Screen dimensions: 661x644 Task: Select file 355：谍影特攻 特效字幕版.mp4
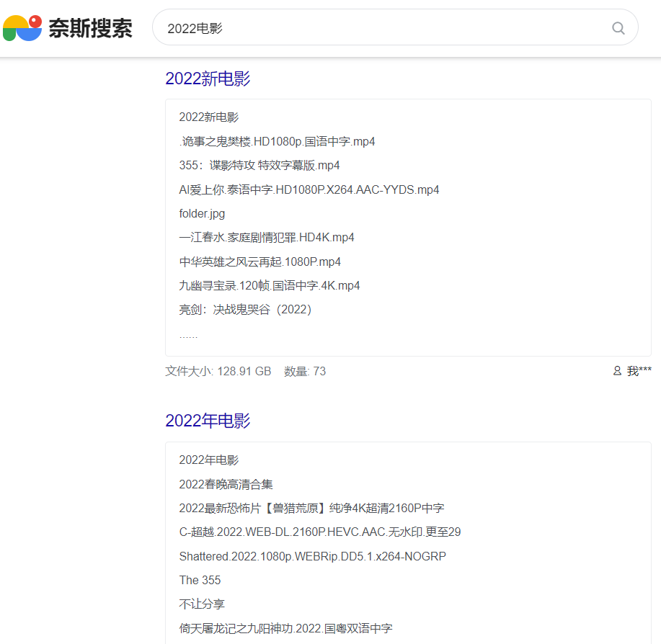tap(259, 165)
